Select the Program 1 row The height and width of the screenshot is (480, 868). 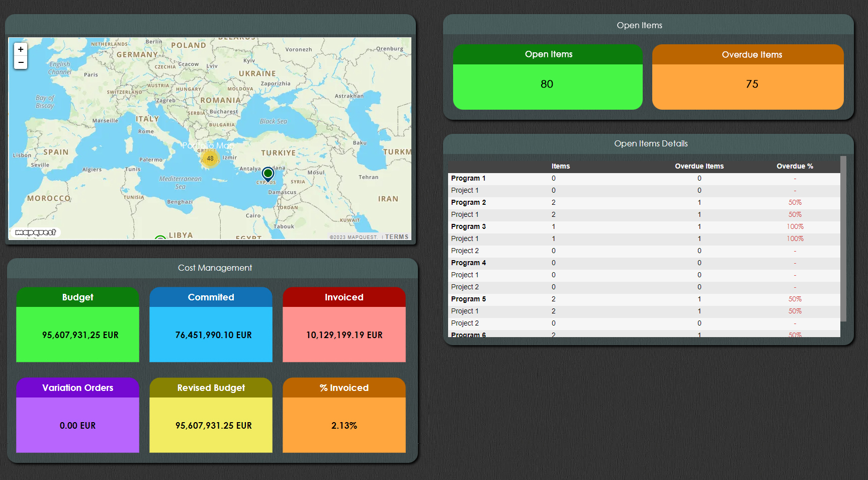[x=644, y=178]
